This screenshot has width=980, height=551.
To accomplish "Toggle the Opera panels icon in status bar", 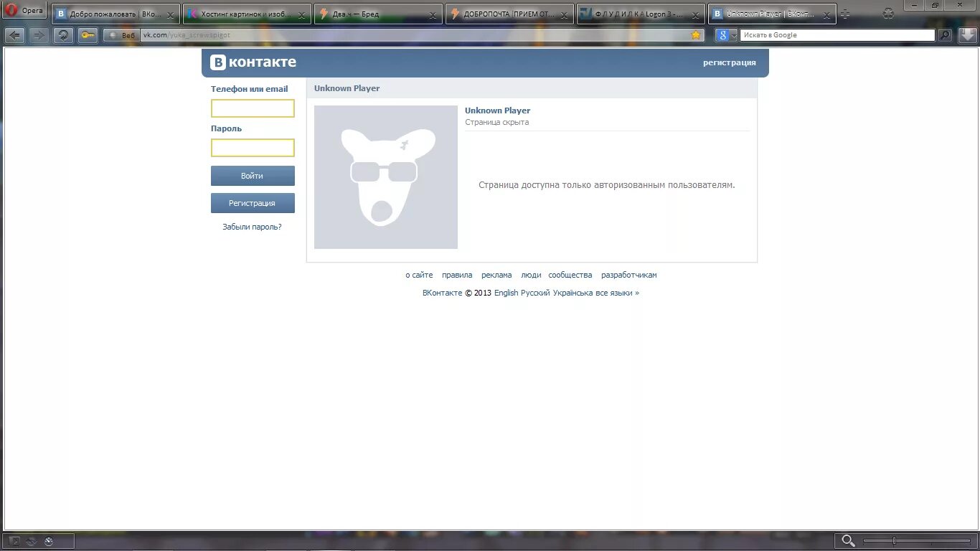I will click(15, 542).
